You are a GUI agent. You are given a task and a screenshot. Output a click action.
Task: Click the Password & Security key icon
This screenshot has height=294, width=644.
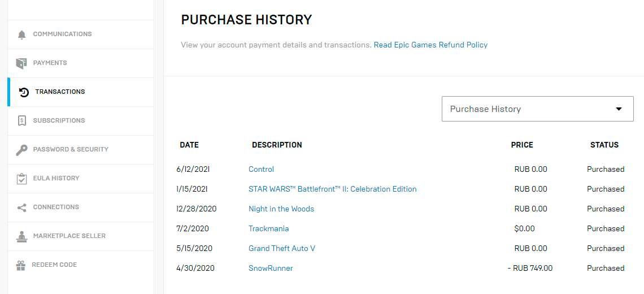click(x=21, y=150)
